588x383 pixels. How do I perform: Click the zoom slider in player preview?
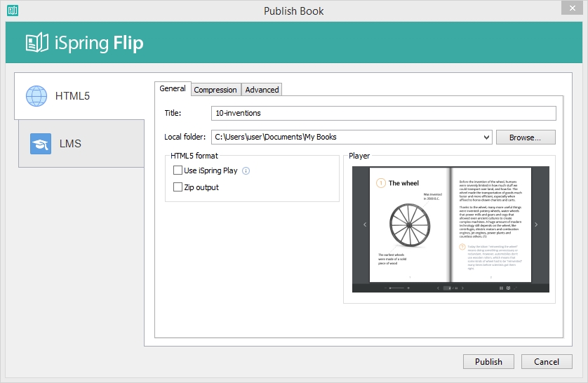[x=396, y=288]
